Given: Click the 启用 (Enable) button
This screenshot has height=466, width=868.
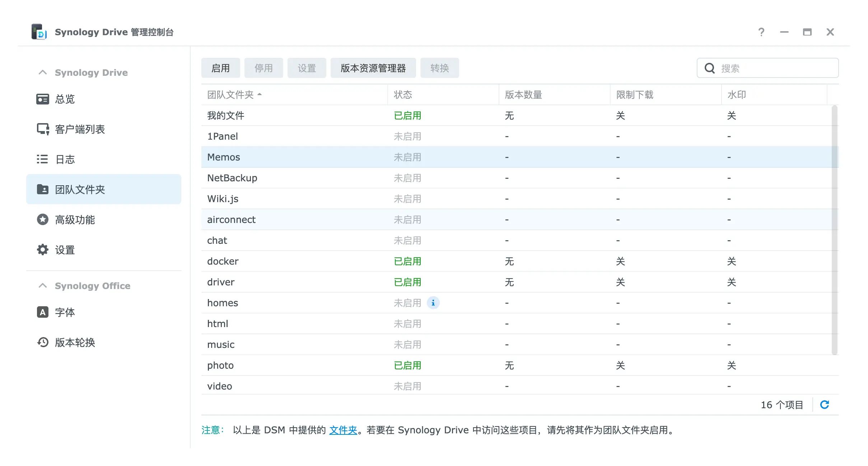Looking at the screenshot, I should pyautogui.click(x=220, y=68).
